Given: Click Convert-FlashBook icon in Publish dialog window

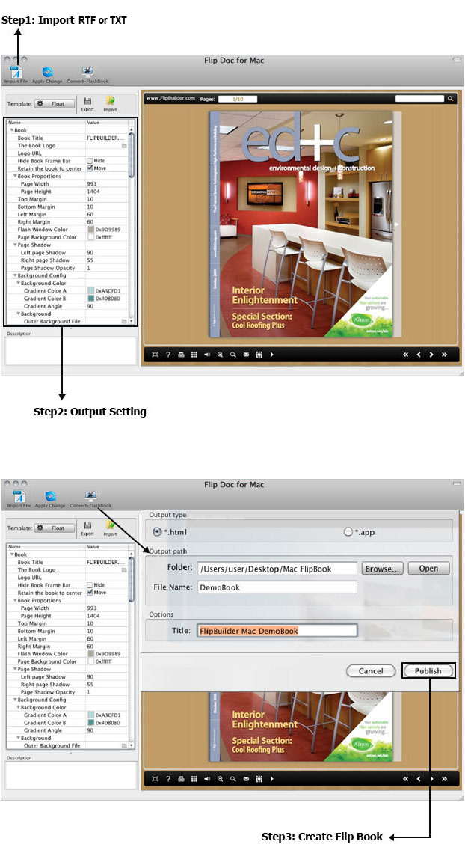Looking at the screenshot, I should click(90, 496).
